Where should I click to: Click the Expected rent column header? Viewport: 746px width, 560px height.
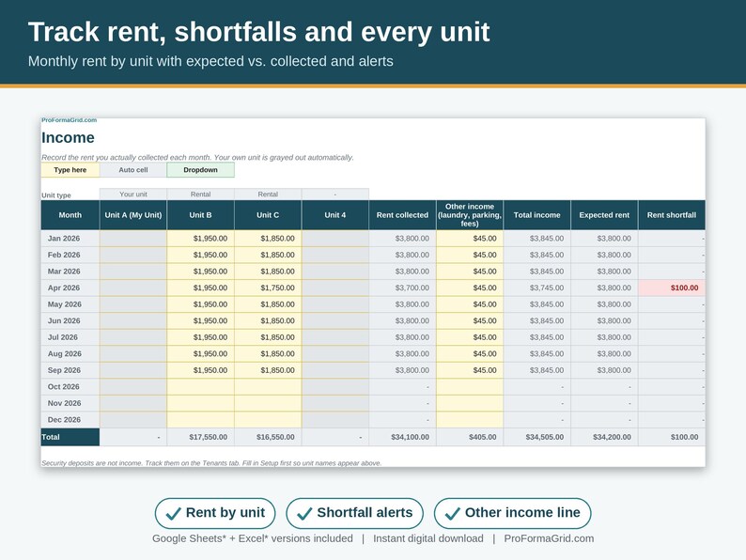pyautogui.click(x=604, y=215)
